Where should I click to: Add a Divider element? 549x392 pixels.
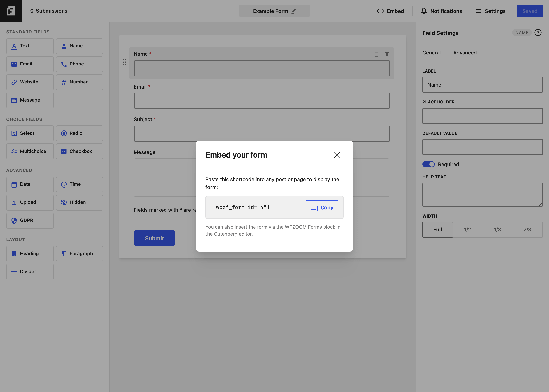click(x=30, y=271)
